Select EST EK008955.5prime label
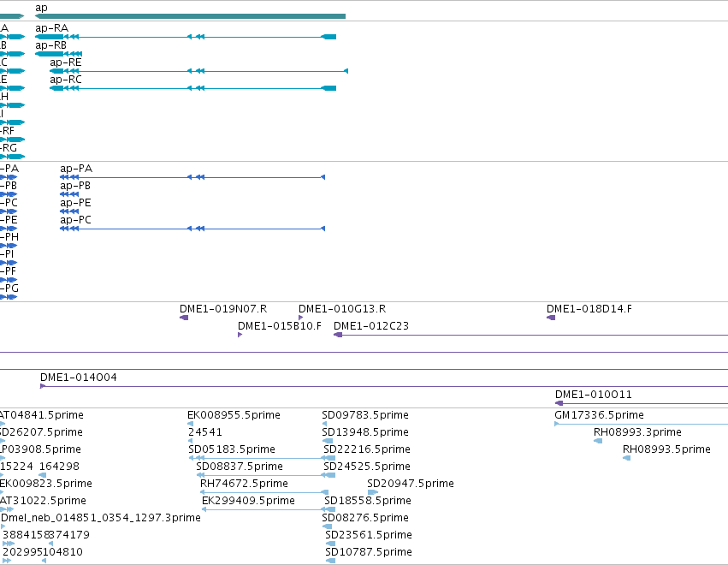The width and height of the screenshot is (728, 565). point(234,415)
